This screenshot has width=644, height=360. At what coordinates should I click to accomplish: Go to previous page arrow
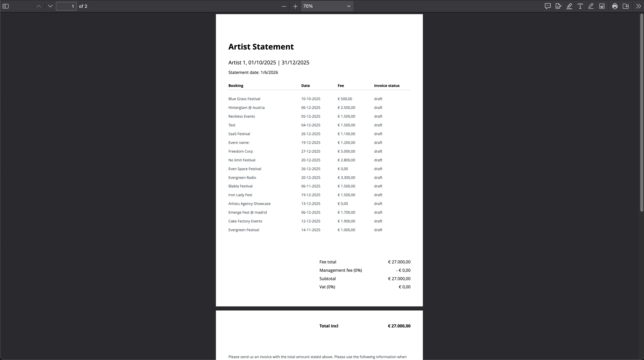[x=39, y=6]
